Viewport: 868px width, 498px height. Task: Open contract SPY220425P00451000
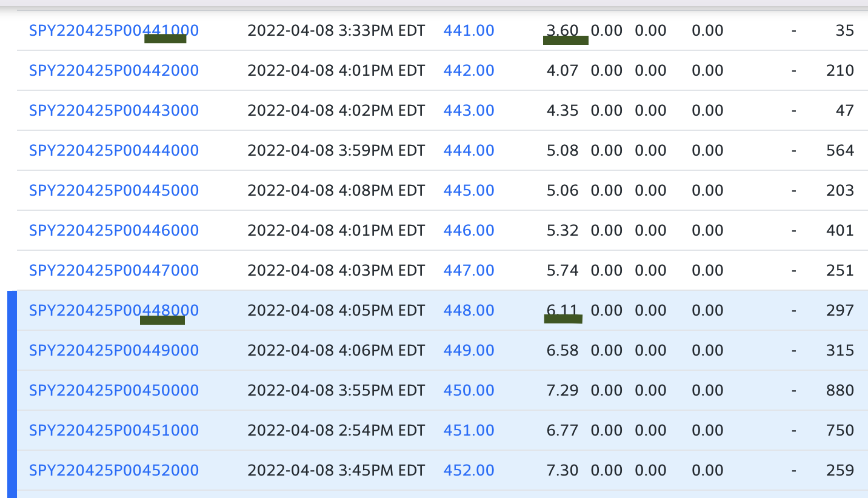tap(114, 430)
